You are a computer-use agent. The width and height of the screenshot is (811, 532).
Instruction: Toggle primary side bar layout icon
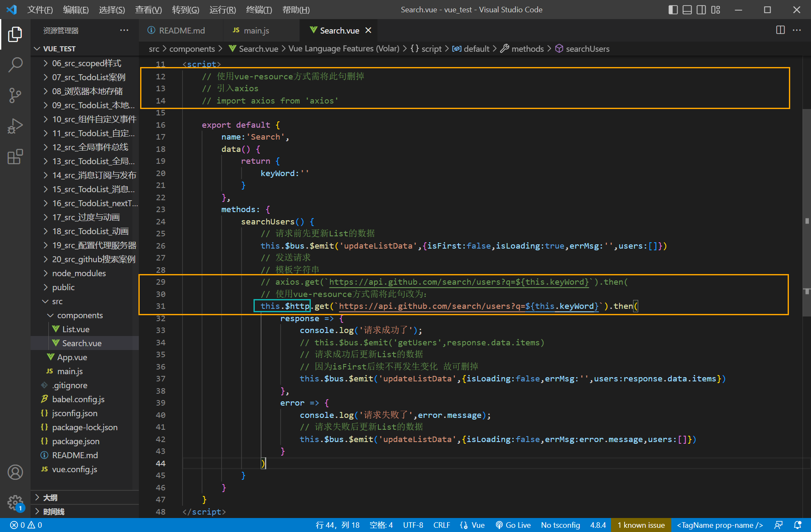pos(673,9)
